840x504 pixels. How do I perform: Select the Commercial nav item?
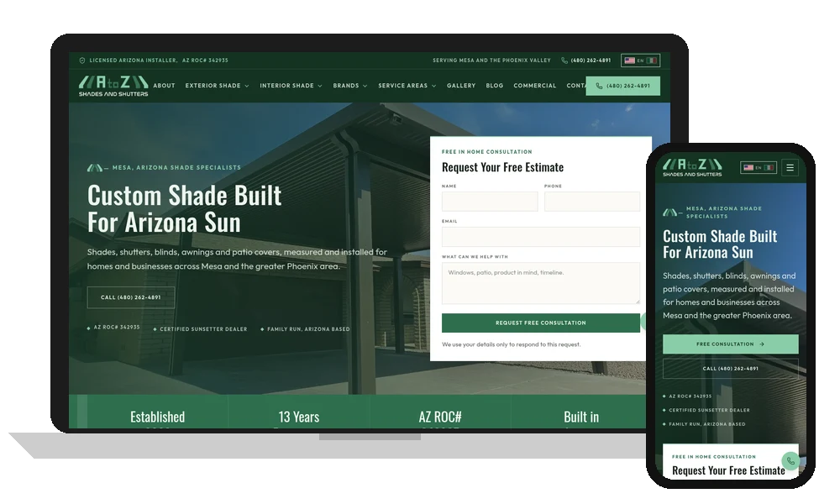pos(534,86)
